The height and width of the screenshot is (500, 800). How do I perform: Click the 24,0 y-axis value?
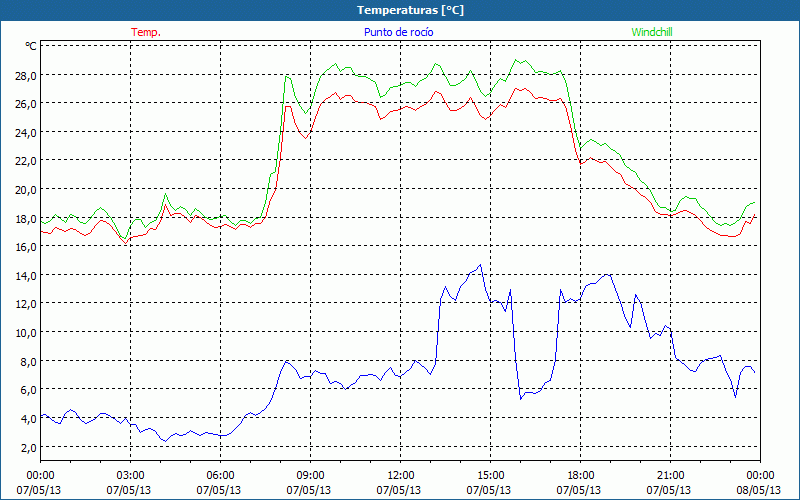pyautogui.click(x=26, y=133)
